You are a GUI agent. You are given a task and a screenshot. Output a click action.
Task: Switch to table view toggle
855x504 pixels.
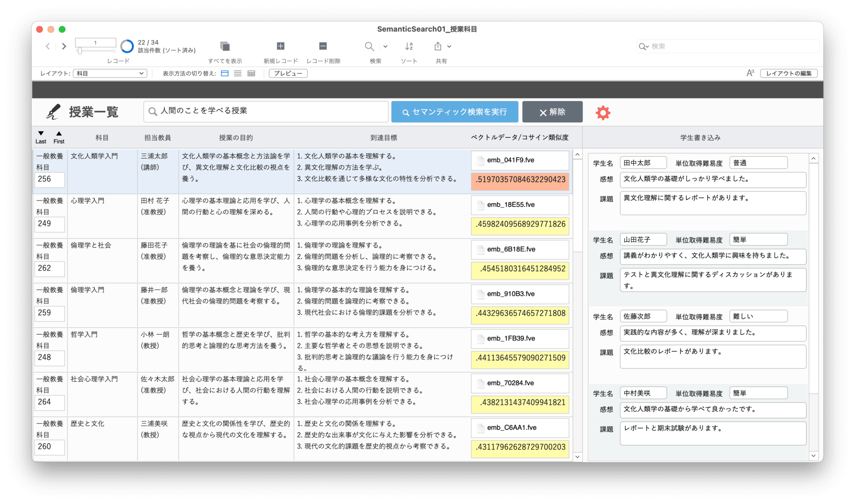(251, 73)
